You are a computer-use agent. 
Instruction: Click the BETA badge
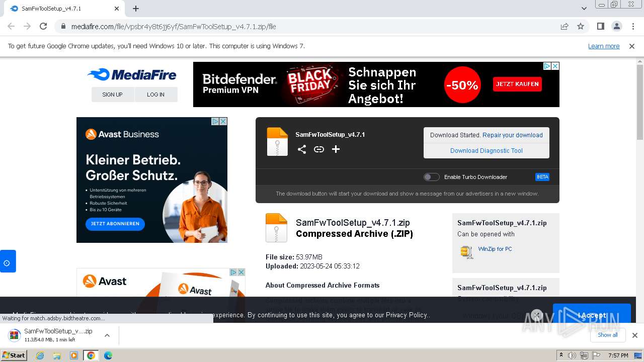pos(542,177)
